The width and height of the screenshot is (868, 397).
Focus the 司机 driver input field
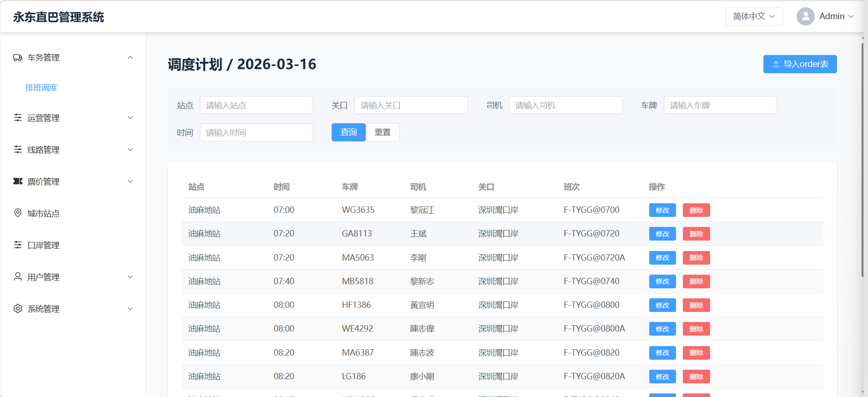(565, 105)
